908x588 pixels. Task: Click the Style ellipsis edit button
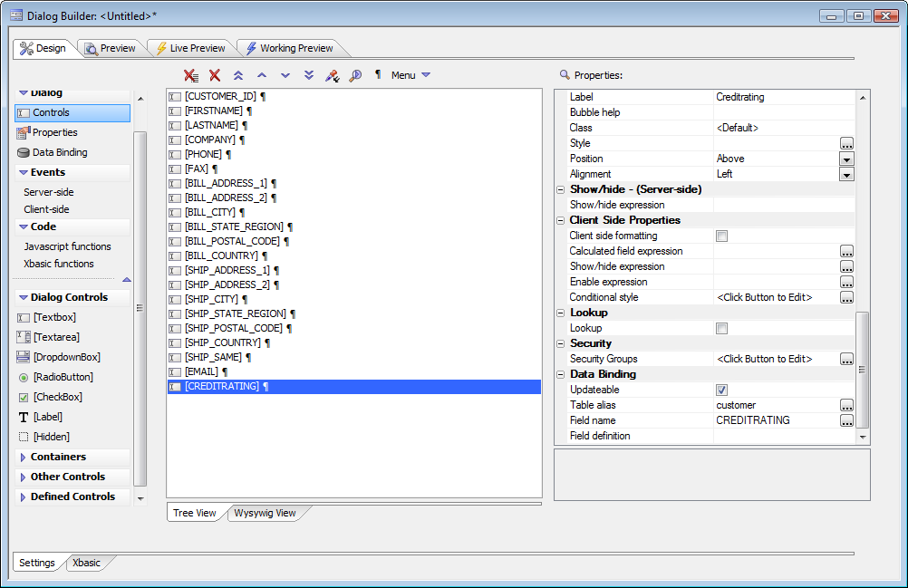846,143
